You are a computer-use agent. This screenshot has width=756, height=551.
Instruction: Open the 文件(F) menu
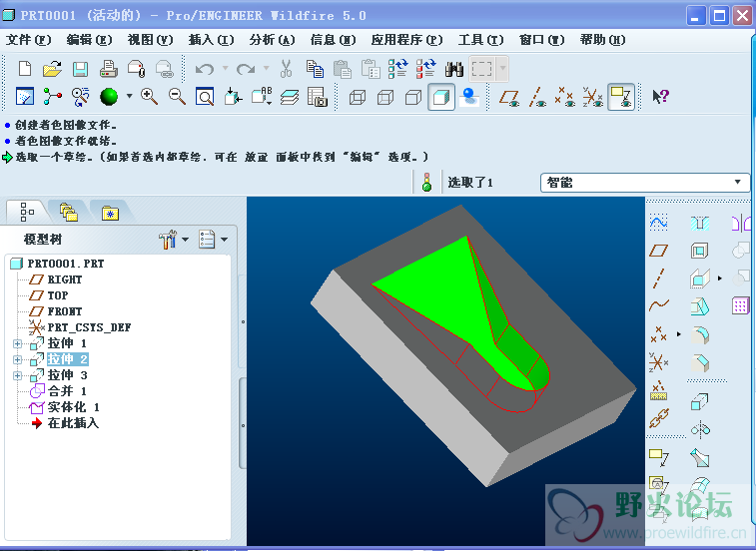coord(28,40)
